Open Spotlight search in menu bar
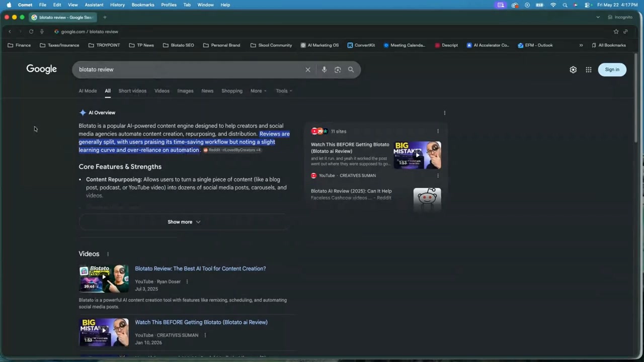This screenshot has height=362, width=644. (x=565, y=5)
